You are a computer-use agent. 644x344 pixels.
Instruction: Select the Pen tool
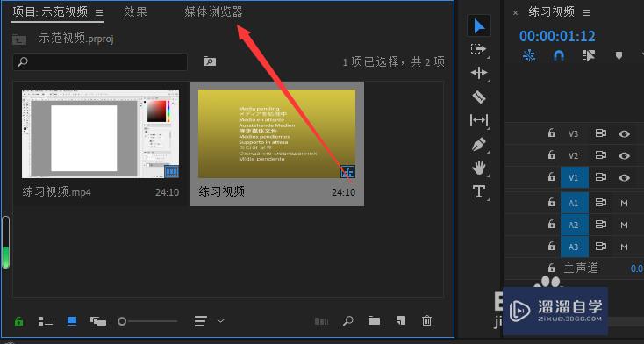(478, 144)
